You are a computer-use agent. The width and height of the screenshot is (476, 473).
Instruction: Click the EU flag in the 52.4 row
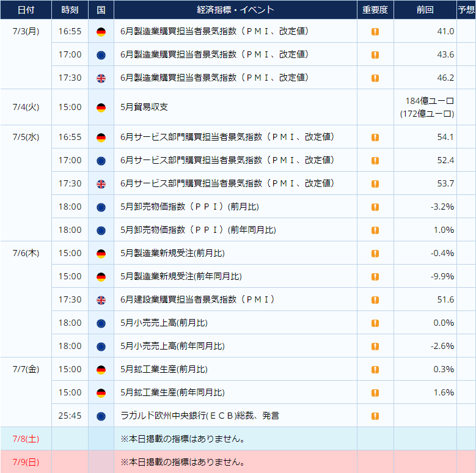(x=101, y=161)
